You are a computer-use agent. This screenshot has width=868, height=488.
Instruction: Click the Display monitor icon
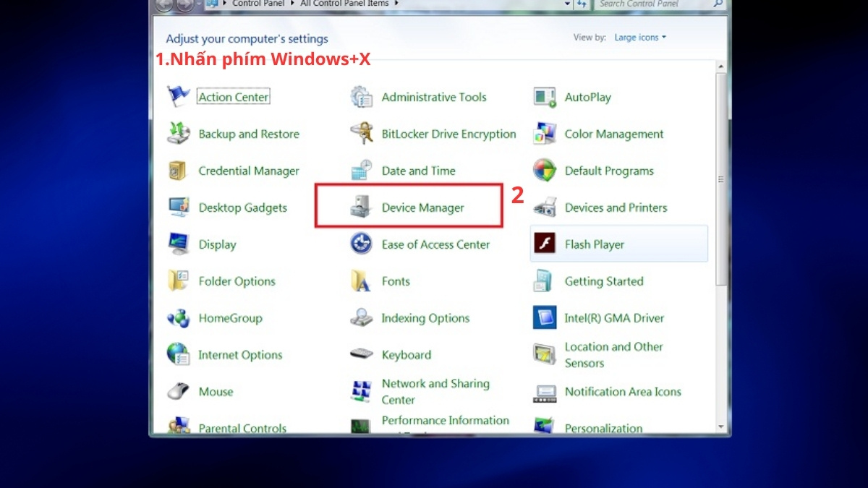coord(179,244)
